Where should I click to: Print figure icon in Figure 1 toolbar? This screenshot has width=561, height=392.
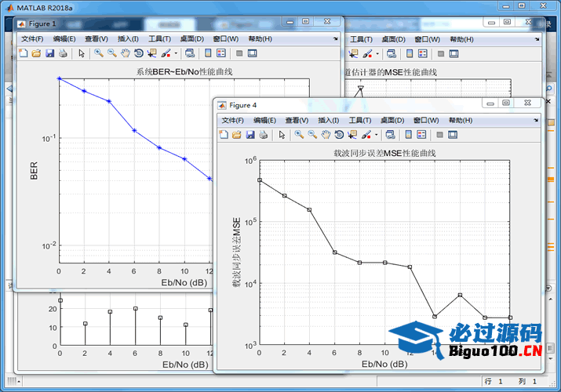point(63,53)
